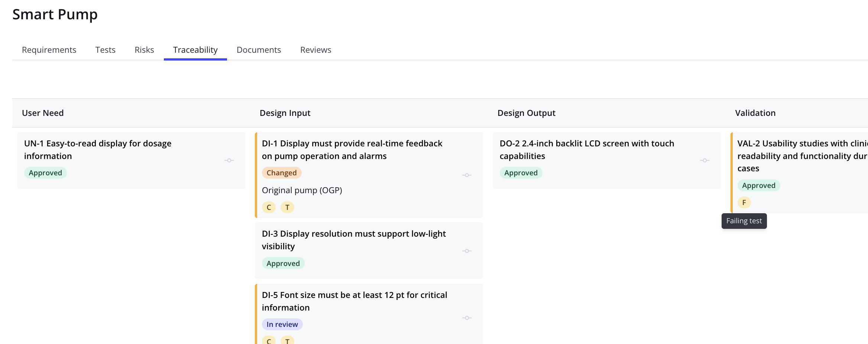The height and width of the screenshot is (344, 868).
Task: Click the Traceability tab
Action: click(195, 50)
